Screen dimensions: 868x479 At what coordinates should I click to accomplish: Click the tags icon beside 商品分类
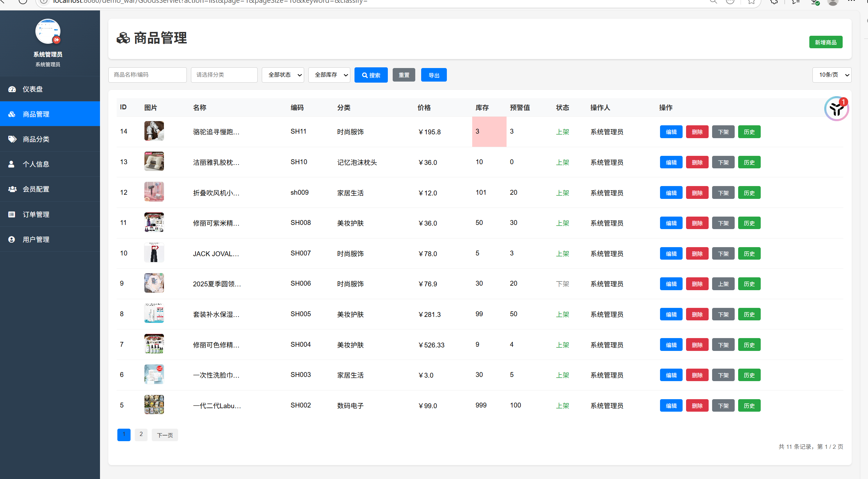[12, 139]
